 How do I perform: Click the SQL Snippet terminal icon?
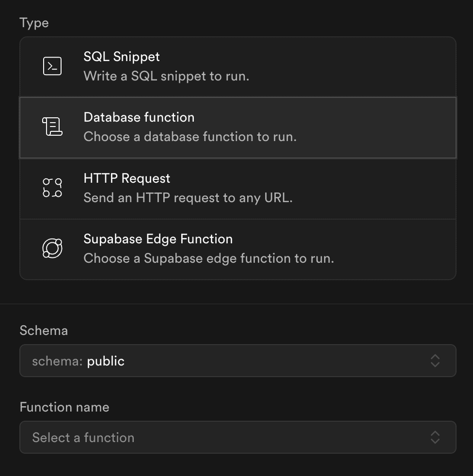pyautogui.click(x=52, y=66)
